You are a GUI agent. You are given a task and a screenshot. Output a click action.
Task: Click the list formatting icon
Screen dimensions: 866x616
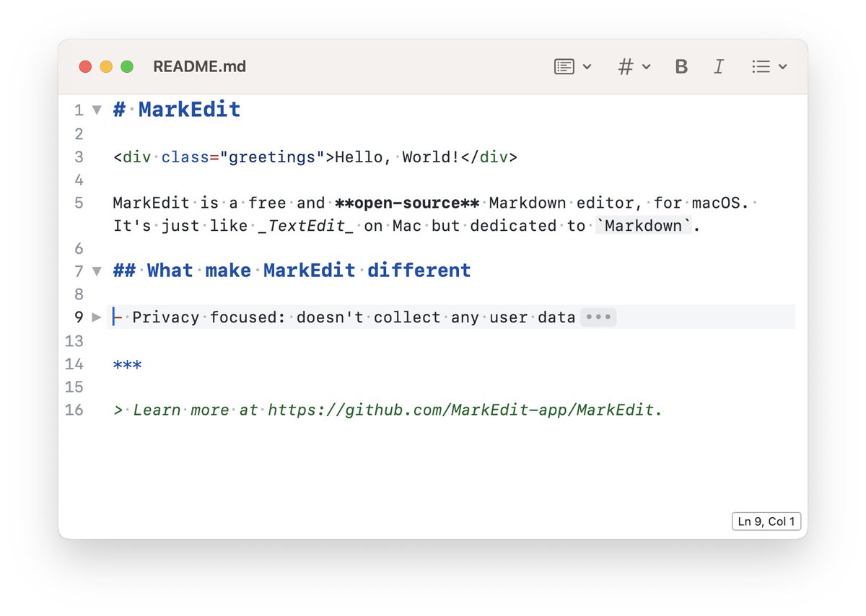pos(761,66)
